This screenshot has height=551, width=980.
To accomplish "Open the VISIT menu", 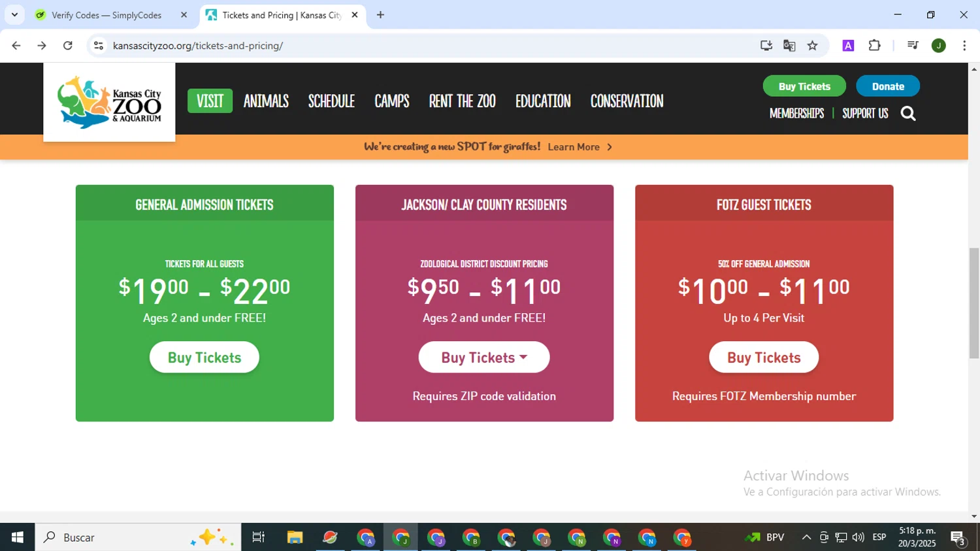I will pos(210,101).
